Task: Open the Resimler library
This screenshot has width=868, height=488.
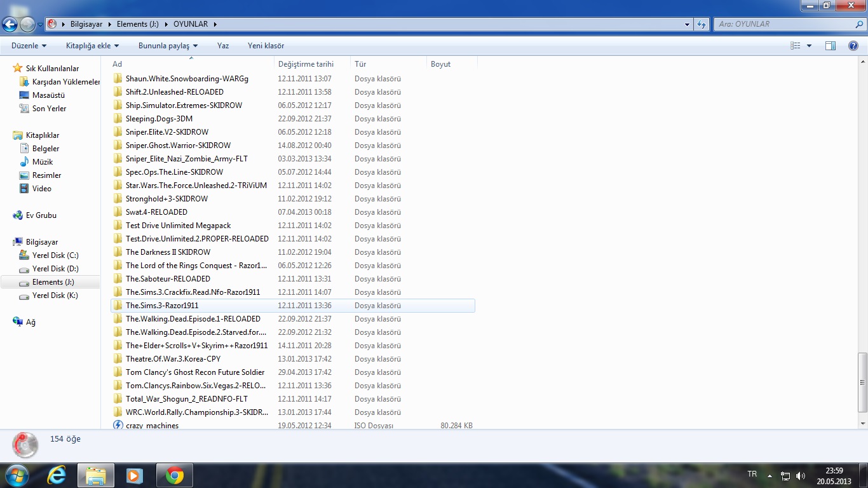Action: point(46,175)
